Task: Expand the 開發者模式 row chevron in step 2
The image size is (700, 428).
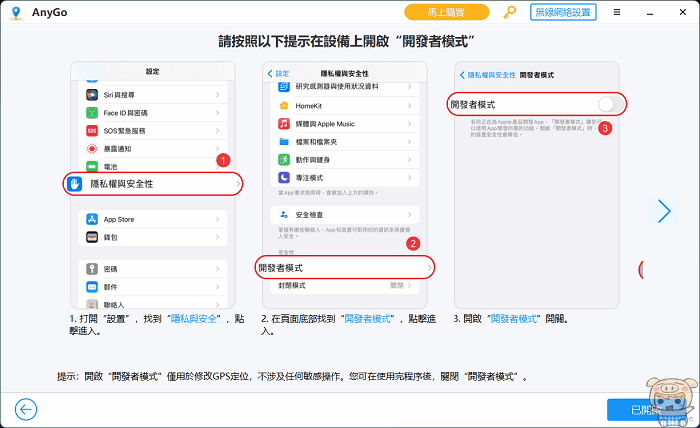Action: [429, 268]
